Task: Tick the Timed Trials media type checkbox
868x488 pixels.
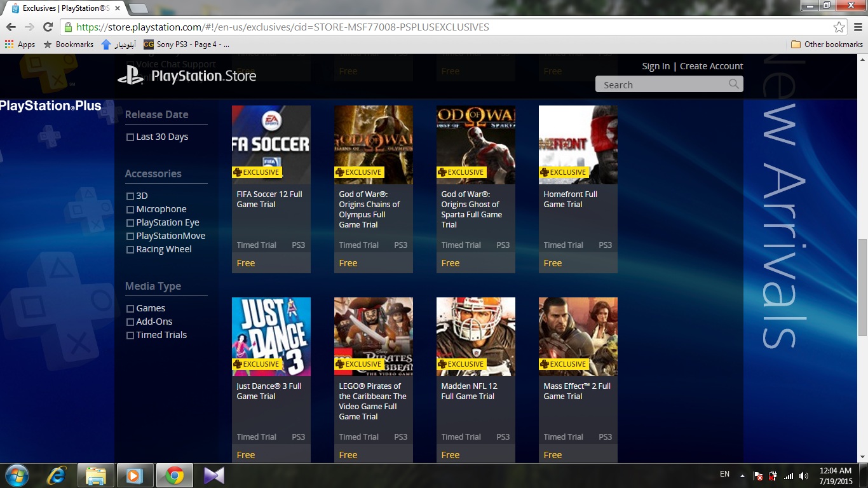Action: 130,335
